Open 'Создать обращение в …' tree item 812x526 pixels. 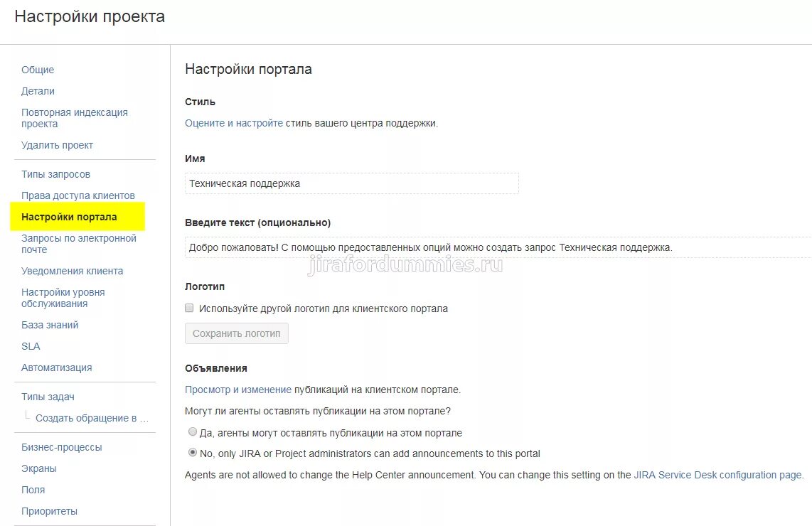(92, 418)
